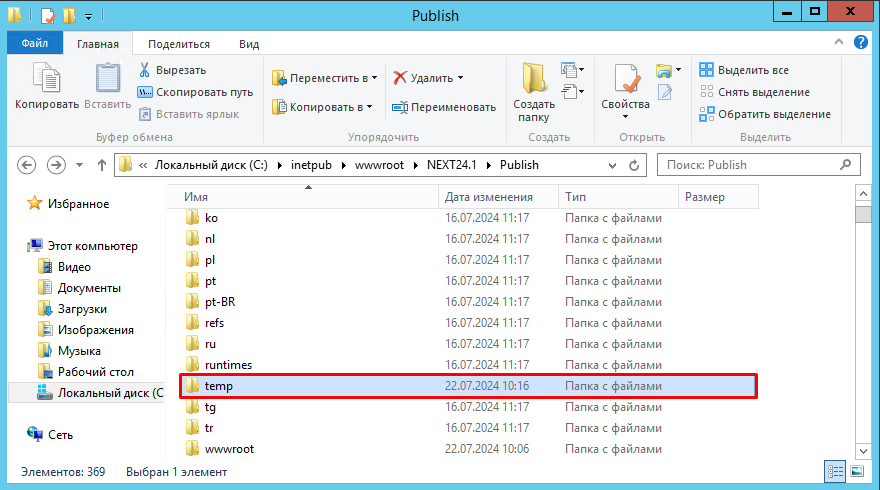The image size is (880, 490).
Task: Click the scroll up arrow of file list
Action: 863,194
